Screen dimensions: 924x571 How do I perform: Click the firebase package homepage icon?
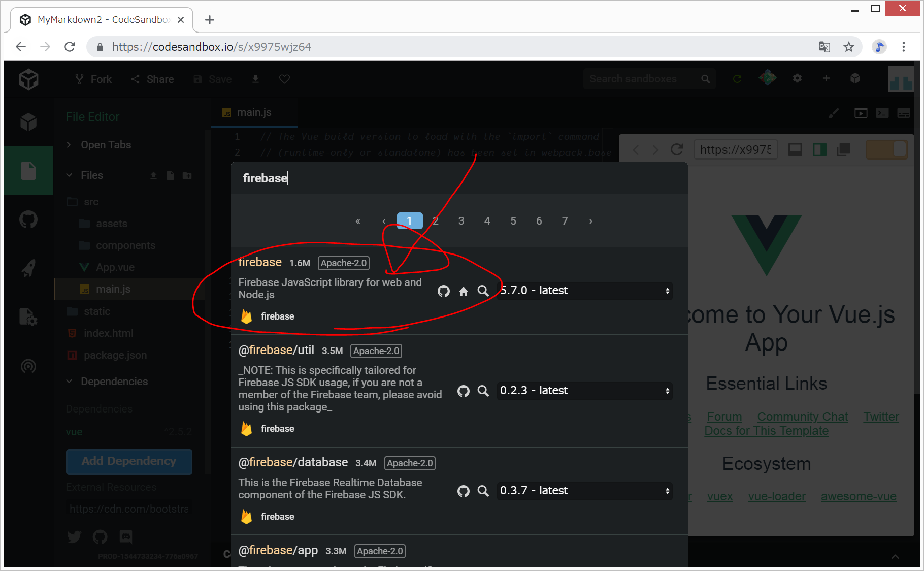tap(464, 291)
